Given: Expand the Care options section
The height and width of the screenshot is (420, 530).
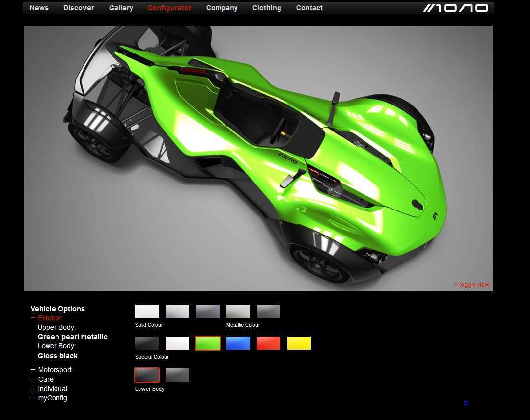Looking at the screenshot, I should point(42,379).
